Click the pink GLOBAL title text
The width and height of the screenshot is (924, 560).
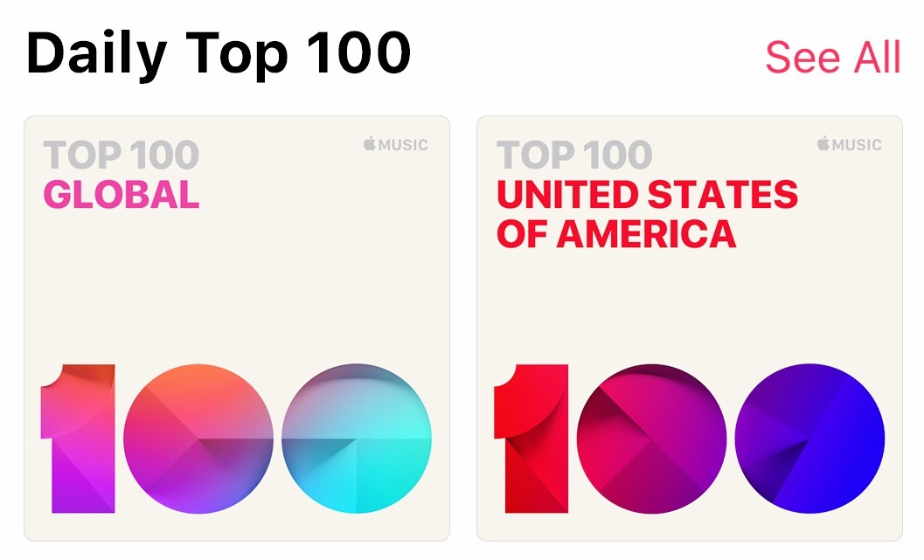[122, 195]
